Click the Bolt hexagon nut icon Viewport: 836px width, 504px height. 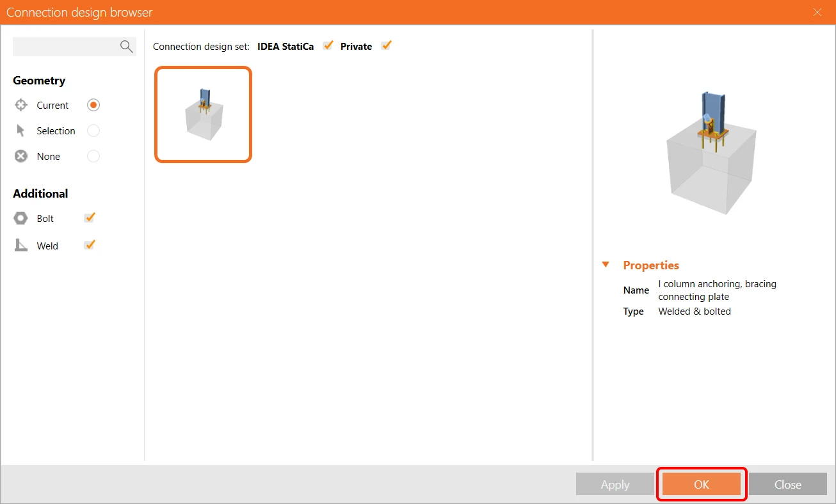[21, 218]
